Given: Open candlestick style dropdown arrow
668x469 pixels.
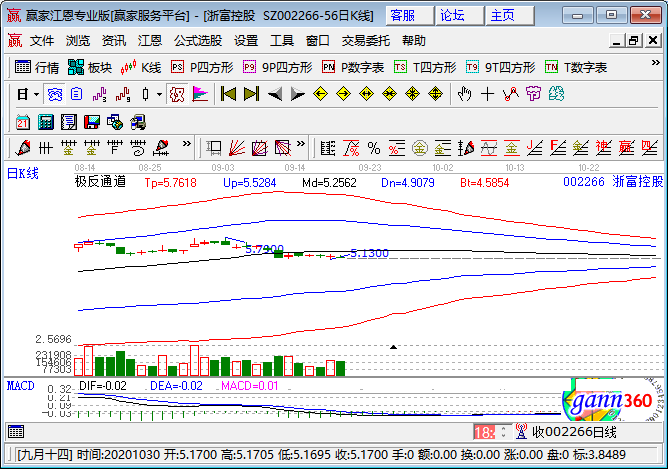Looking at the screenshot, I should tap(159, 94).
